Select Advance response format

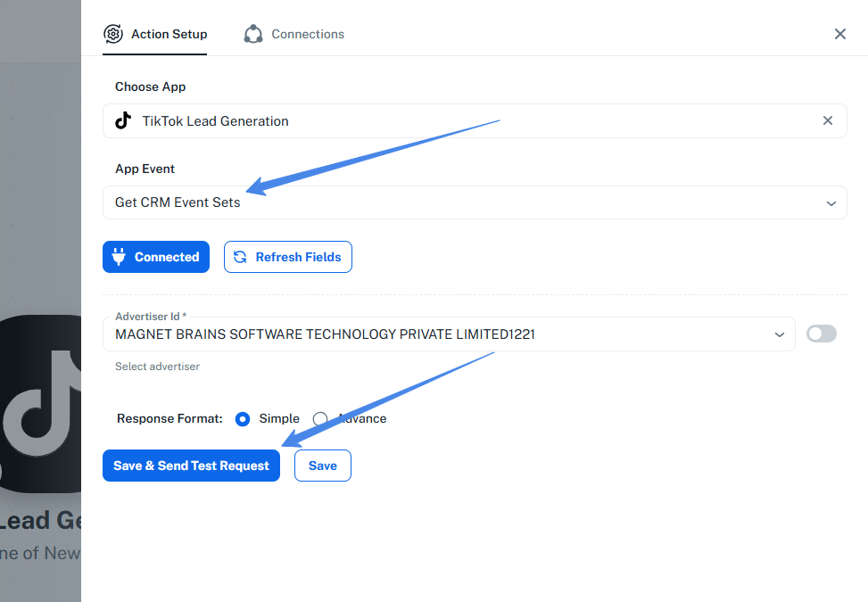tap(320, 418)
